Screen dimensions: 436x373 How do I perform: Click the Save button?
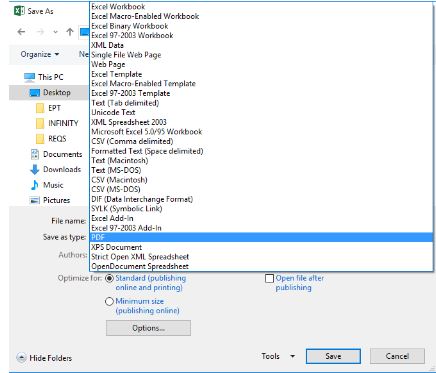pos(333,356)
